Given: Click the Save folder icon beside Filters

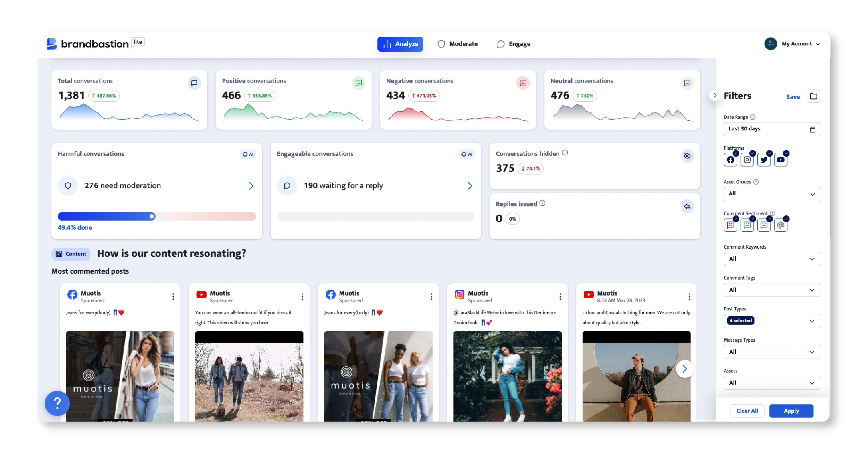Looking at the screenshot, I should pos(813,96).
